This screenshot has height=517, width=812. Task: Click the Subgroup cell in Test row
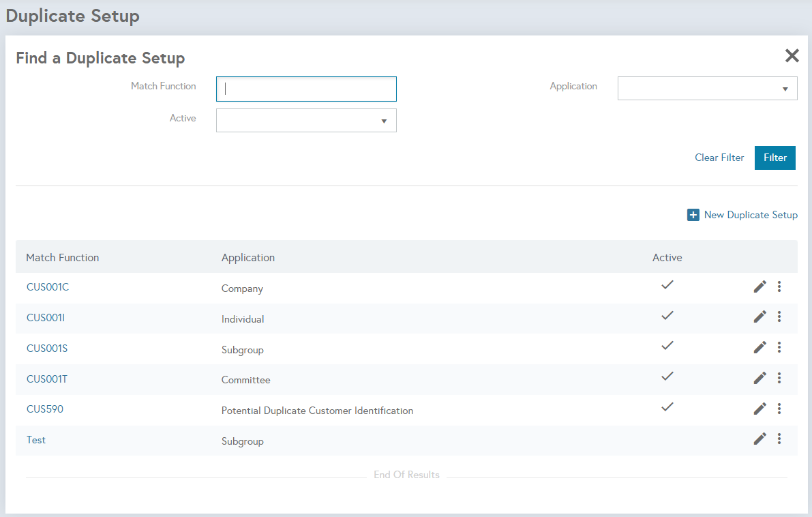click(x=242, y=441)
